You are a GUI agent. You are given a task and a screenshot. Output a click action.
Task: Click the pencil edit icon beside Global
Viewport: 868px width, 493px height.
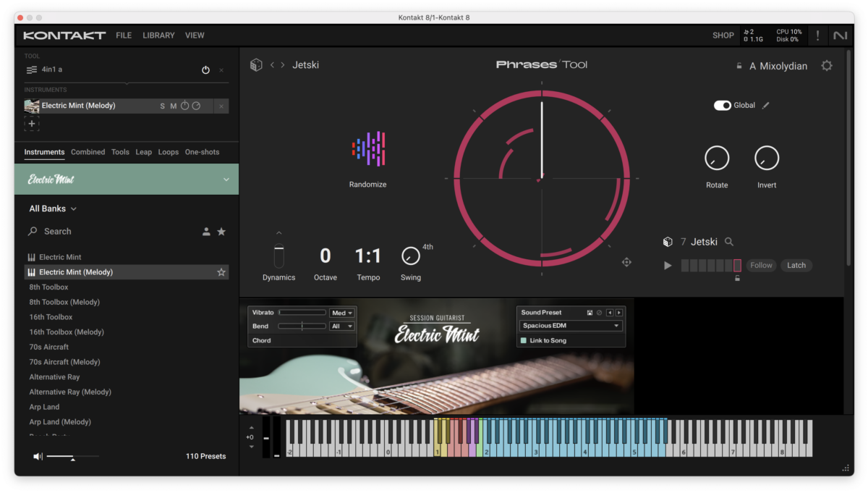766,106
